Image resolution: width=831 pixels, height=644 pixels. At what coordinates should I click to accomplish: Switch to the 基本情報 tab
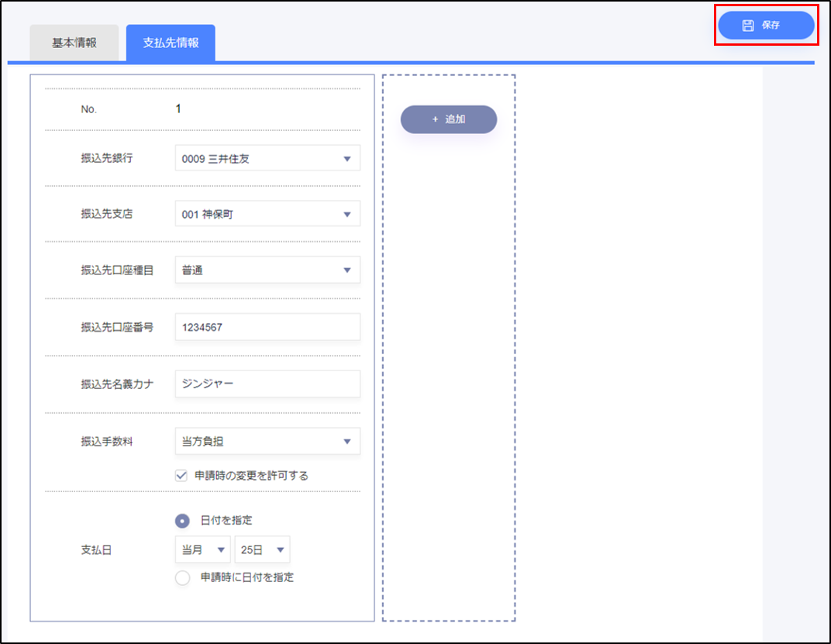coord(74,43)
